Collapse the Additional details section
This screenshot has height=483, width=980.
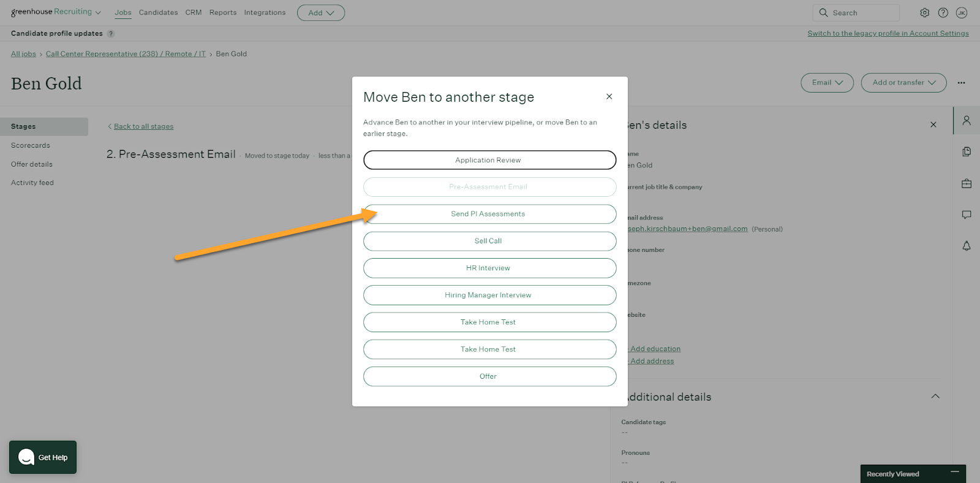(935, 397)
